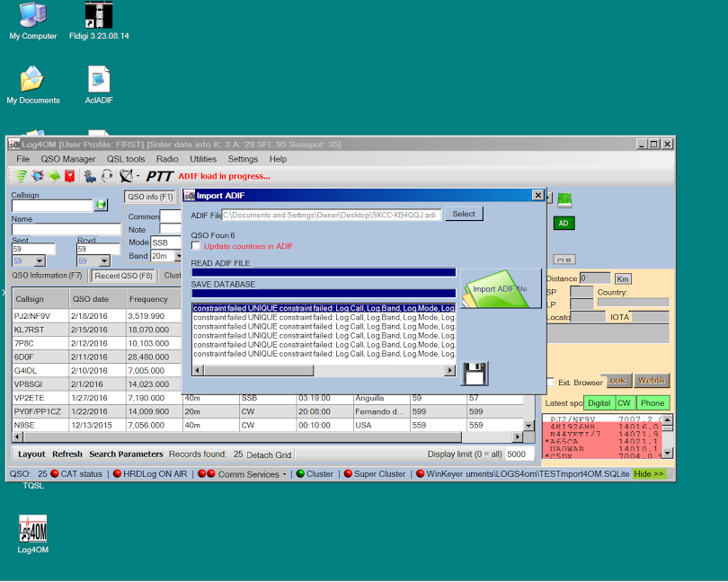The image size is (728, 582).
Task: Open the Utilities menu
Action: click(203, 159)
